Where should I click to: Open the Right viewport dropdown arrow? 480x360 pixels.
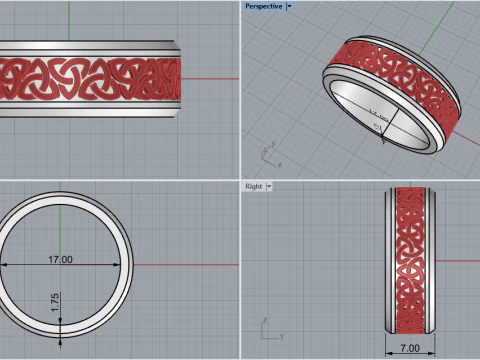coord(269,187)
